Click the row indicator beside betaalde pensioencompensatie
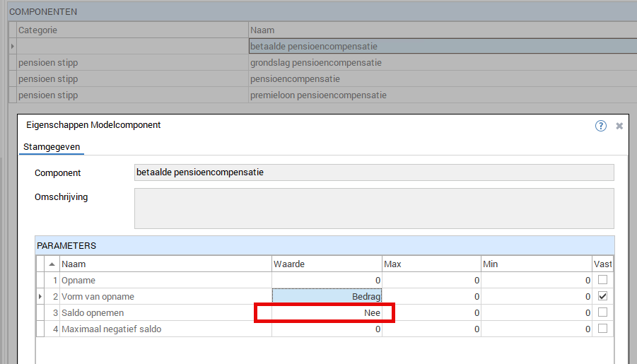Viewport: 637px width, 364px height. coord(12,47)
